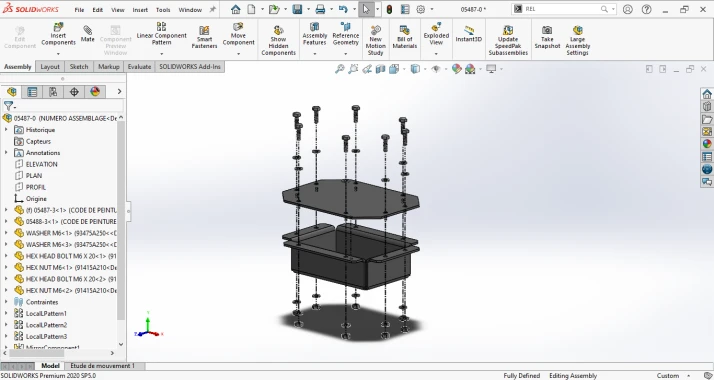The image size is (714, 380).
Task: Click Take Snapshot icon
Action: (547, 37)
